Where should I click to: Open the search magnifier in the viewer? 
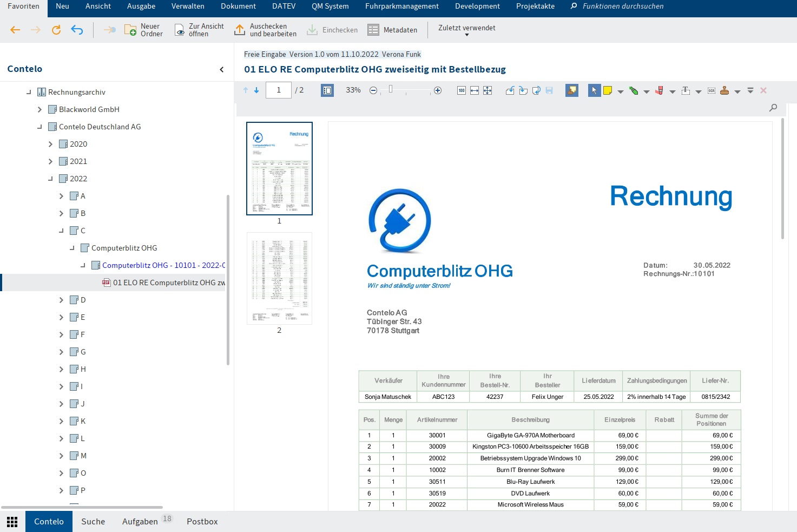click(x=773, y=108)
